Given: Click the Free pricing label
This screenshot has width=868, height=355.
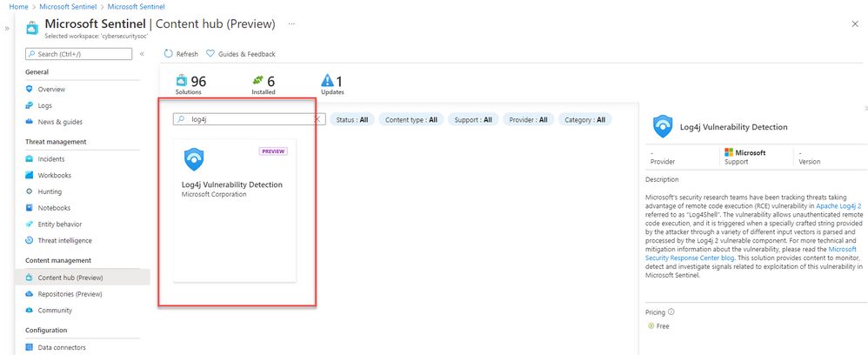Looking at the screenshot, I should 663,326.
